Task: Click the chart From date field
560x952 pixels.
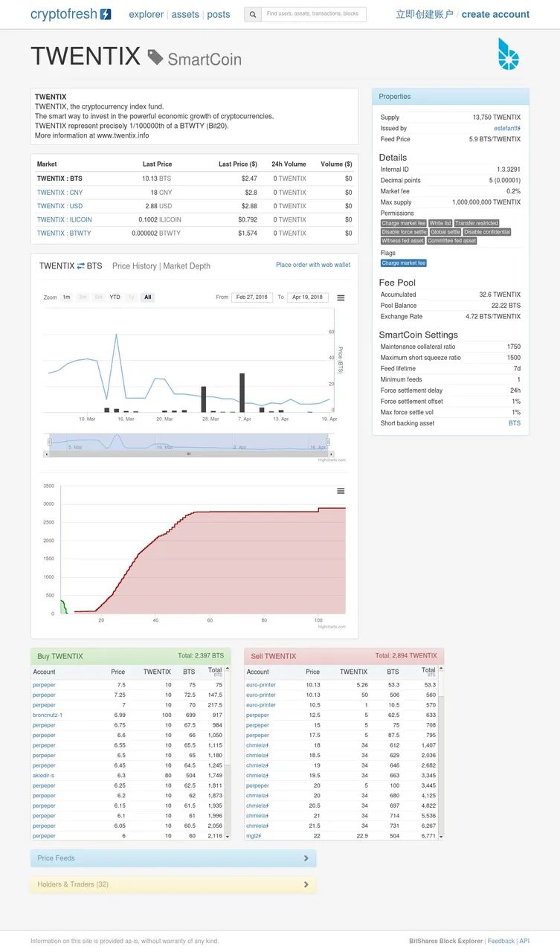Action: click(252, 297)
